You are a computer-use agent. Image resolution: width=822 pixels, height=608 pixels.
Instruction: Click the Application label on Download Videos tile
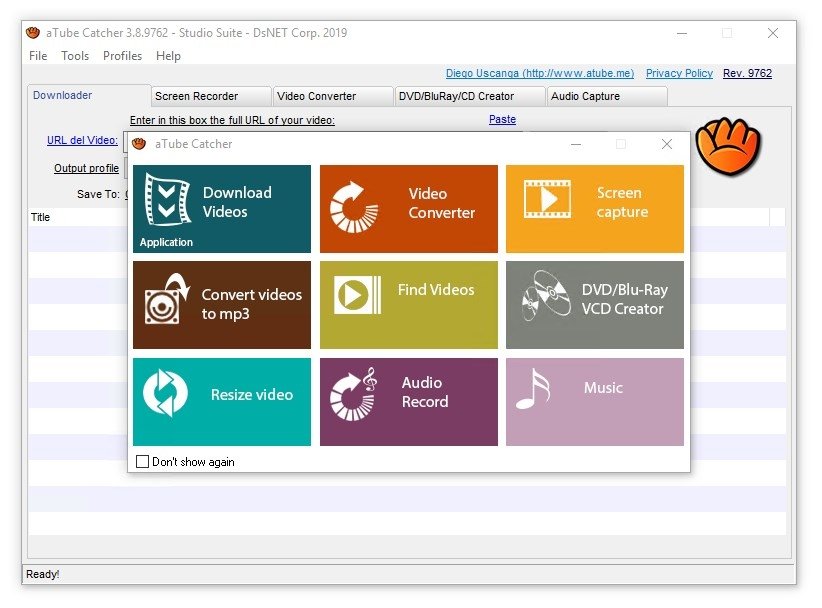coord(166,242)
